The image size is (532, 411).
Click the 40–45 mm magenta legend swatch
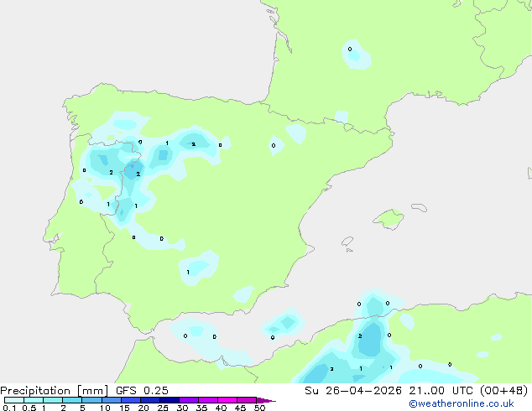[x=227, y=400]
